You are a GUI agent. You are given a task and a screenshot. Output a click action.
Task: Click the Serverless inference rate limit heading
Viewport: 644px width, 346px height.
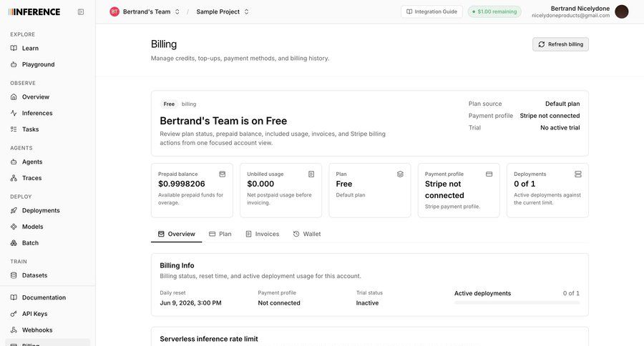tap(209, 339)
